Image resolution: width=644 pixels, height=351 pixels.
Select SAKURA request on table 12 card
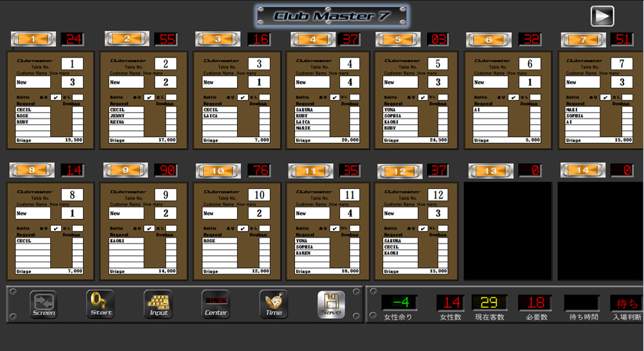point(401,241)
